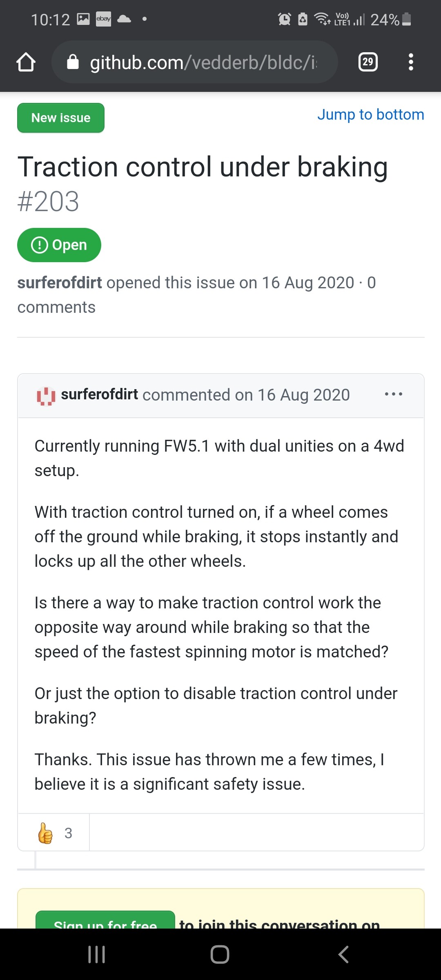Tap surferofdirt's avatar in the comment
441x980 pixels.
point(46,396)
